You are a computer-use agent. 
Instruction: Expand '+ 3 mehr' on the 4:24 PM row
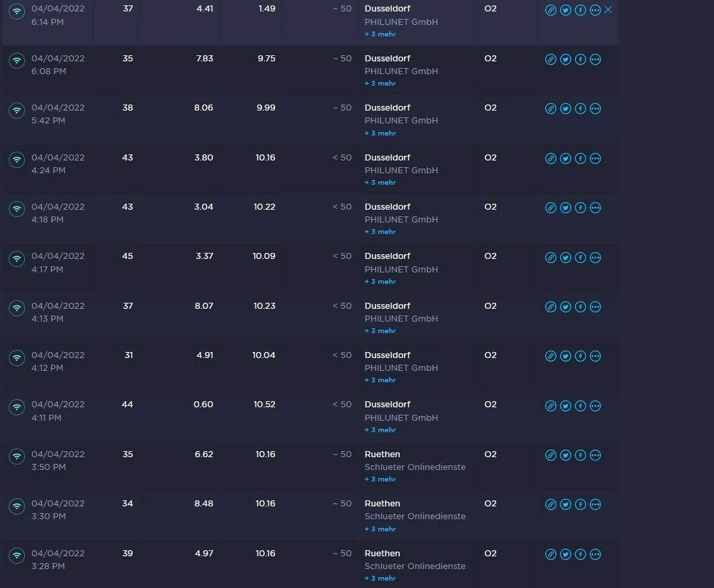[380, 182]
